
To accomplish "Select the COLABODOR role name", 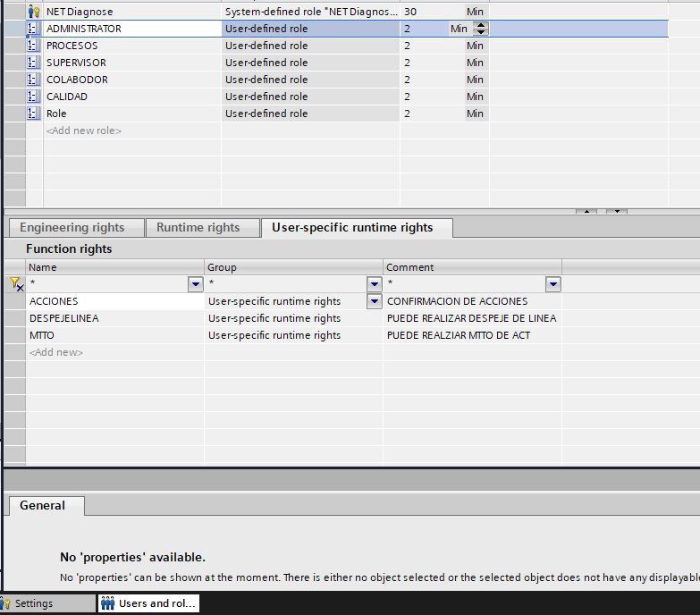I will point(77,80).
